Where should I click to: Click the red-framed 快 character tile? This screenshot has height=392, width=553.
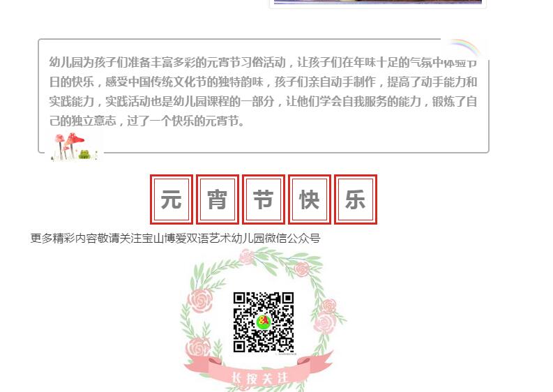310,199
